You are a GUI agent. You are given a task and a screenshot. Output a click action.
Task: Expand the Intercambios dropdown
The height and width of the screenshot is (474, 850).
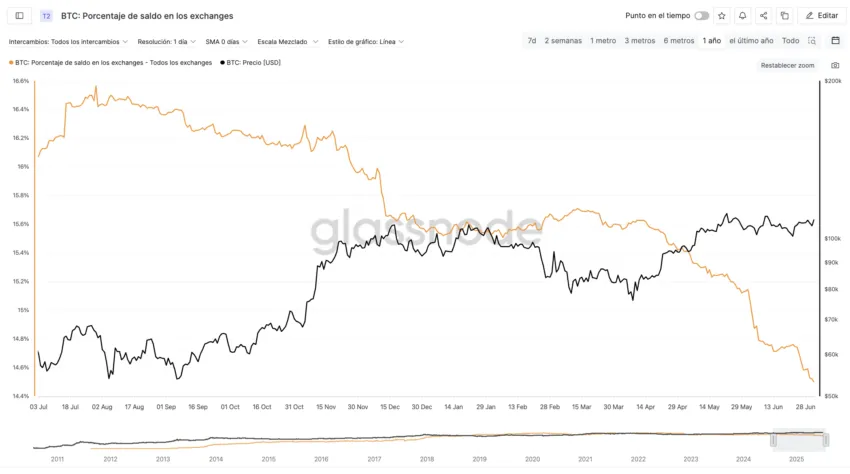pos(68,42)
